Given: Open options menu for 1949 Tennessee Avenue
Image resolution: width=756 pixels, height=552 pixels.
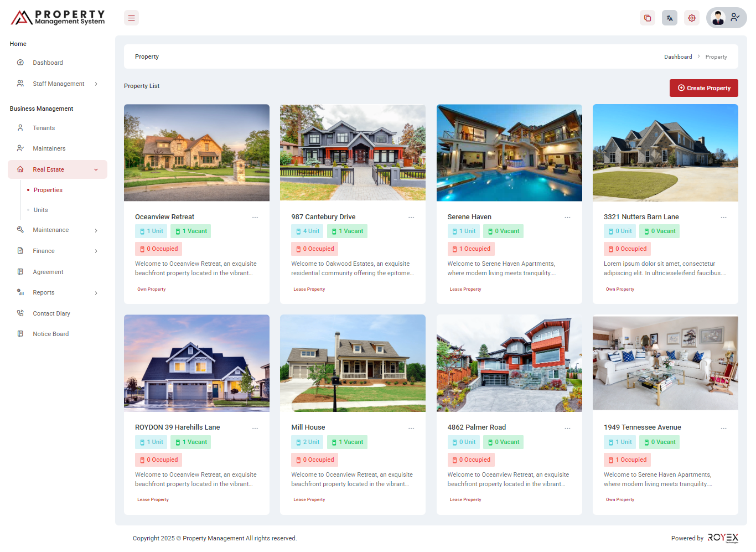Looking at the screenshot, I should (723, 429).
